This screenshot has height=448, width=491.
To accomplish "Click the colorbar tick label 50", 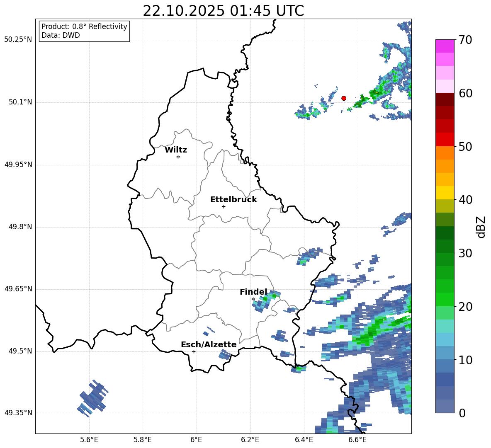I will tap(465, 147).
